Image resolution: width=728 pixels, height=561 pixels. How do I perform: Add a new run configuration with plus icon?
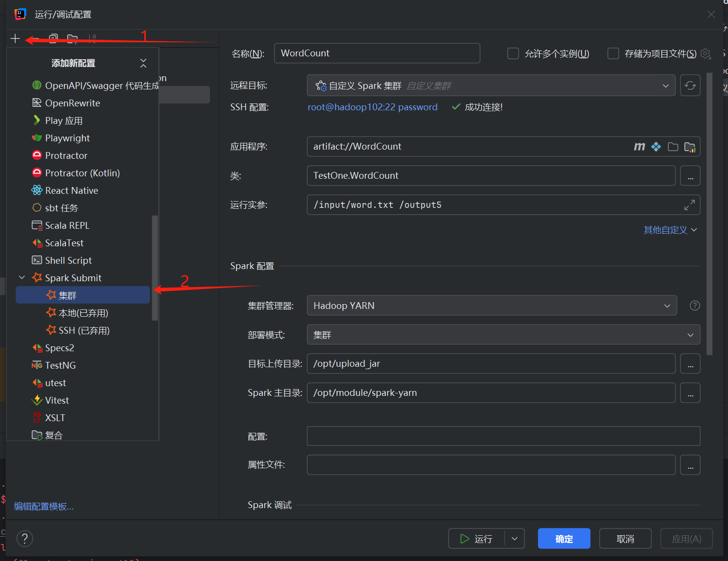tap(15, 38)
